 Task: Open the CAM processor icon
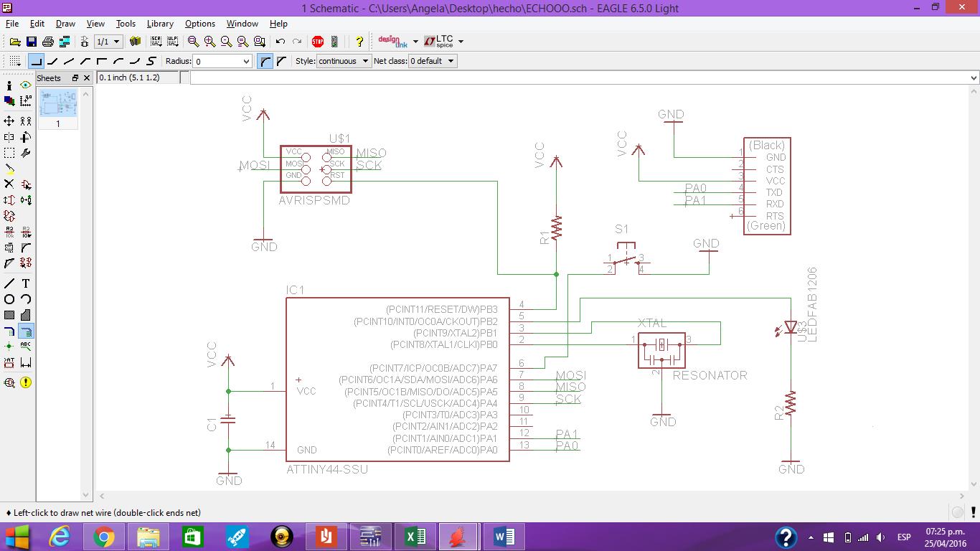[65, 42]
